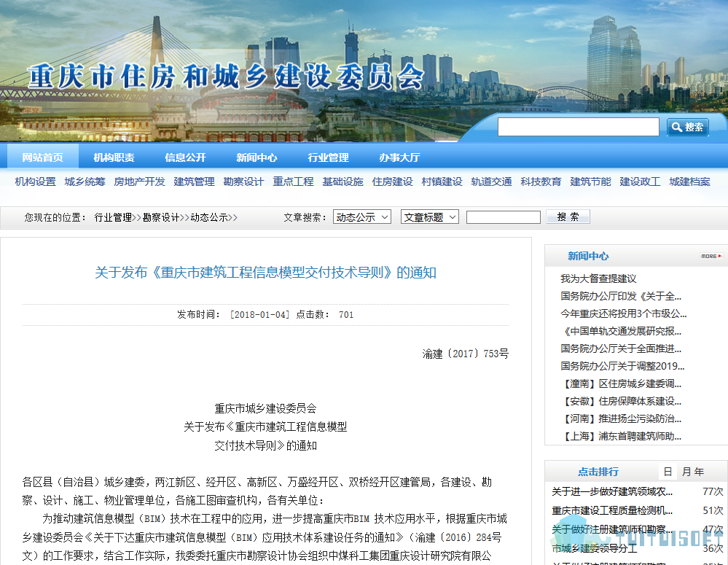Click 动态公示 in the breadcrumb
728x565 pixels.
click(209, 217)
